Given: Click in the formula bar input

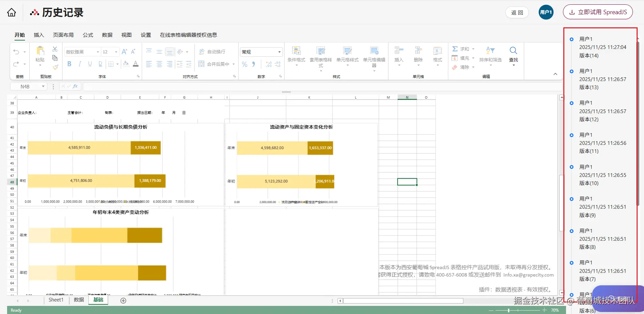Looking at the screenshot, I should tap(322, 86).
